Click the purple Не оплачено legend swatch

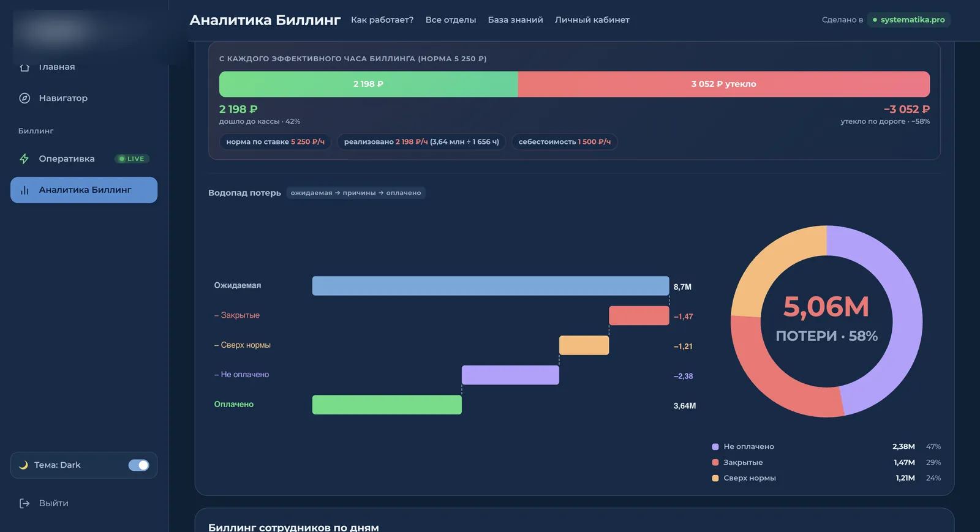click(x=715, y=447)
